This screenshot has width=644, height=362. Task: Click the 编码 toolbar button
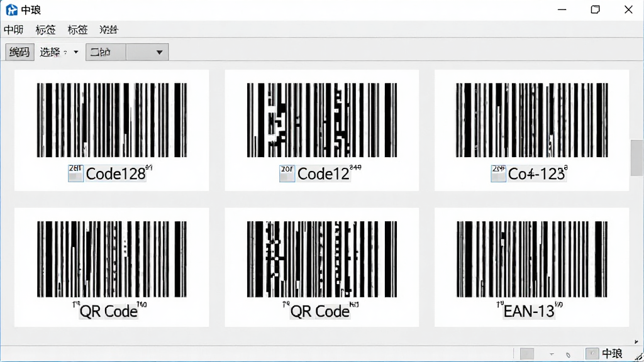[19, 52]
